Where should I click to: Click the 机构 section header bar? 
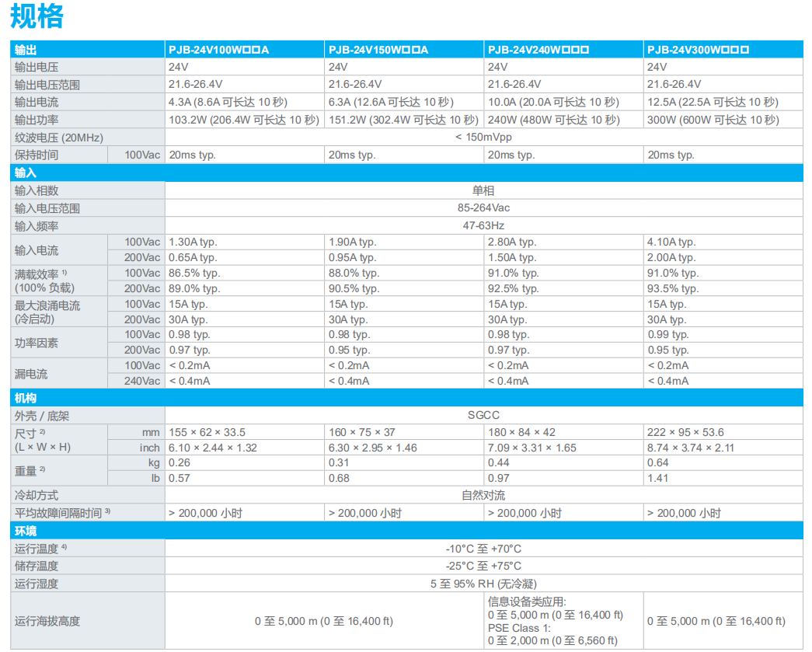406,398
